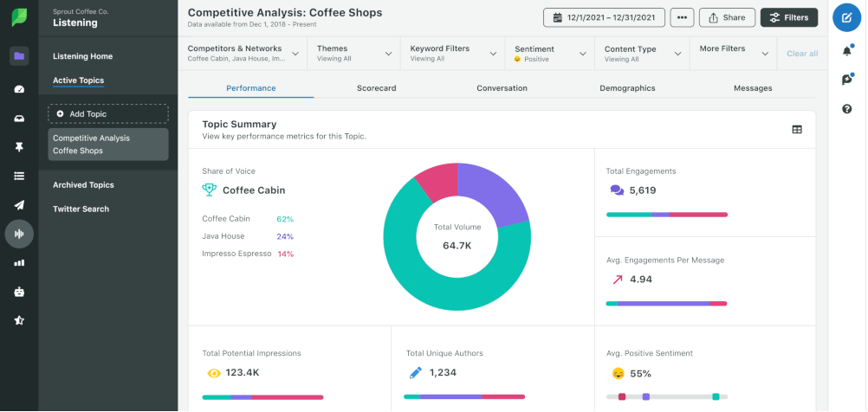
Task: Open the notifications bell icon
Action: [x=847, y=51]
